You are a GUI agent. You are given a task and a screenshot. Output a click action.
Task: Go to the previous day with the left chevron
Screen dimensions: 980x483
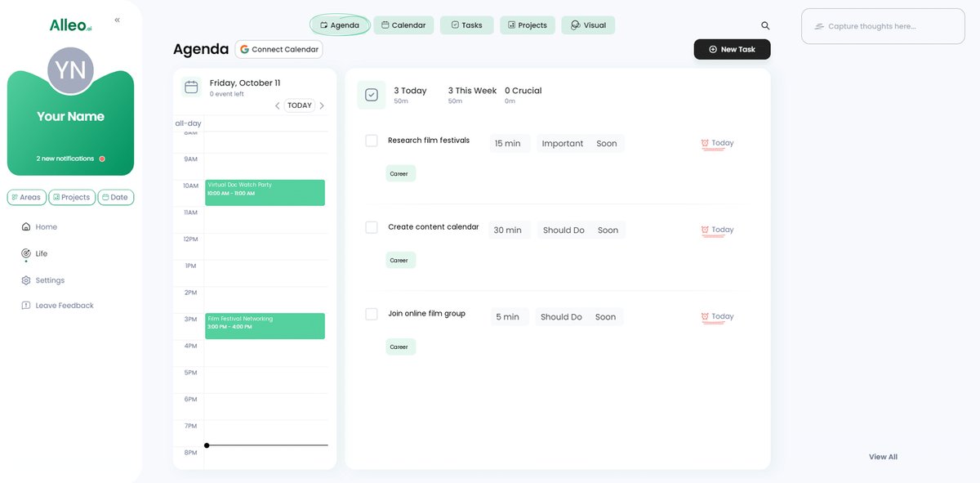[277, 105]
